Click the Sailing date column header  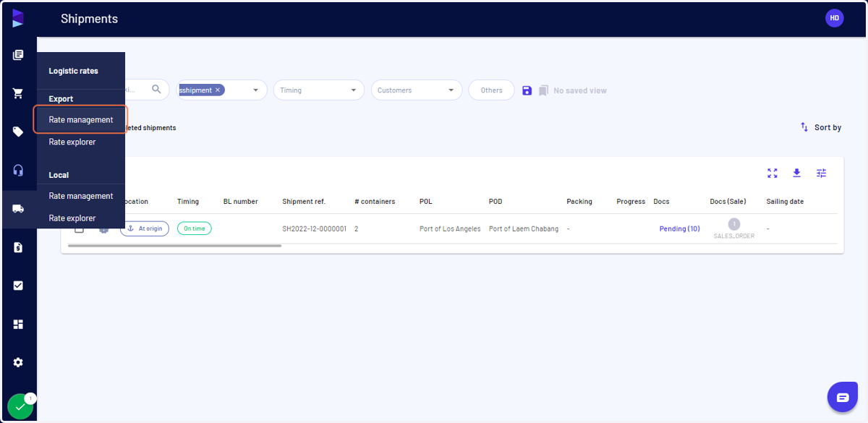[785, 201]
